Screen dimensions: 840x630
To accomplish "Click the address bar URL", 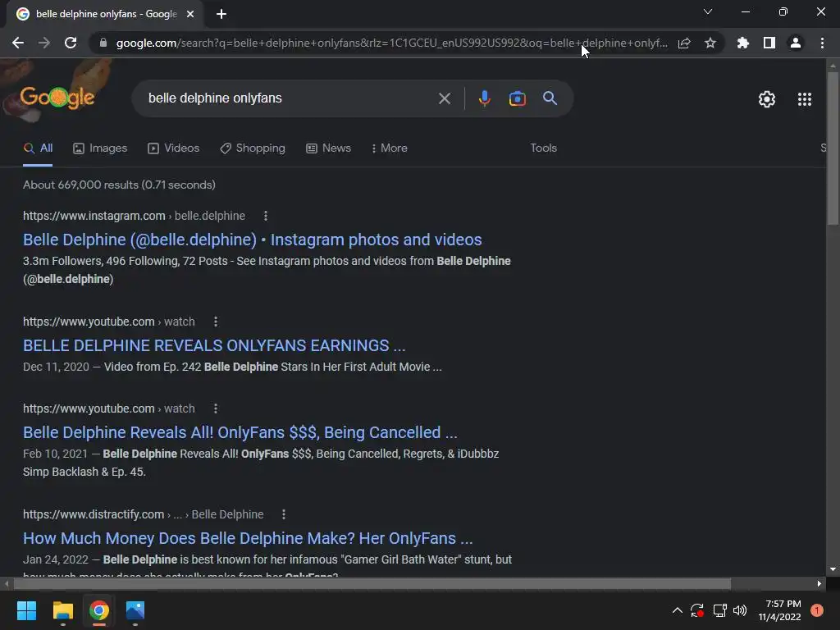I will pos(391,43).
